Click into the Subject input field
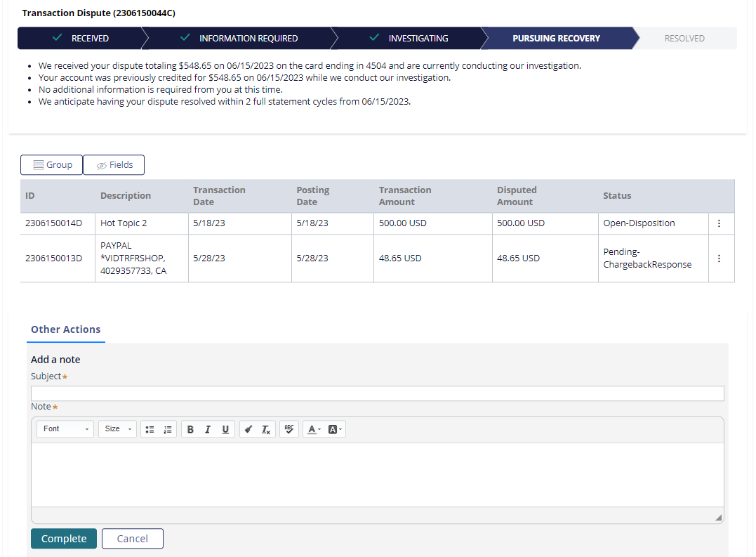The width and height of the screenshot is (756, 557). point(378,393)
